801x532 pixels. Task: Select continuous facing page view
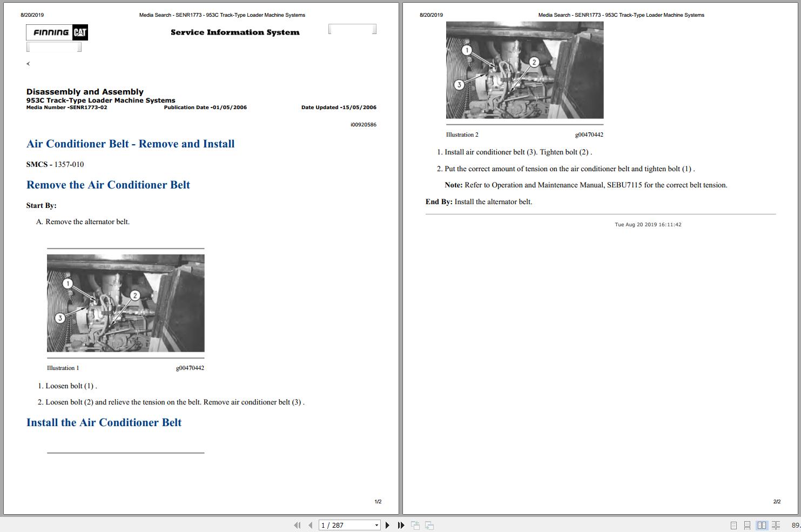click(x=776, y=525)
